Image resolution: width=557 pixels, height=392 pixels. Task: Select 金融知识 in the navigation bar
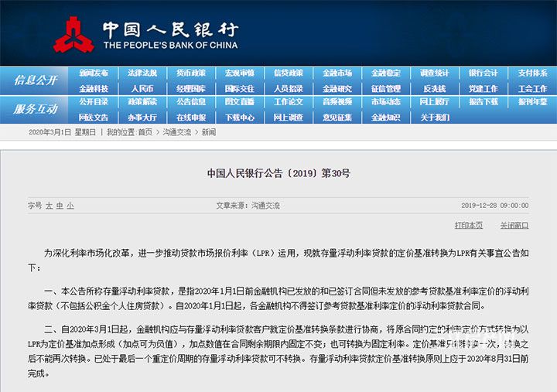[386, 118]
